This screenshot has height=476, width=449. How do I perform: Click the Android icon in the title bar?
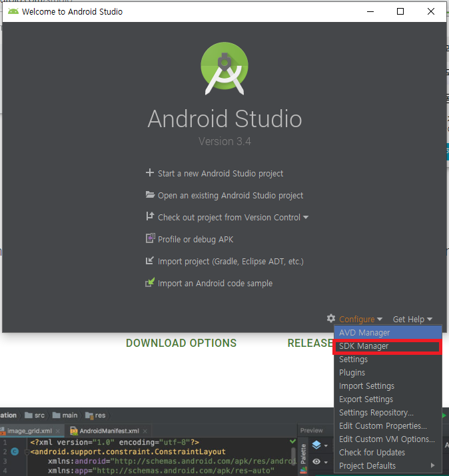13,11
